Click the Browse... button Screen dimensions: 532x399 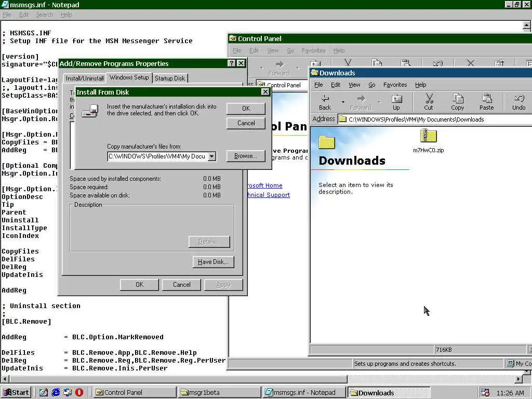point(246,156)
